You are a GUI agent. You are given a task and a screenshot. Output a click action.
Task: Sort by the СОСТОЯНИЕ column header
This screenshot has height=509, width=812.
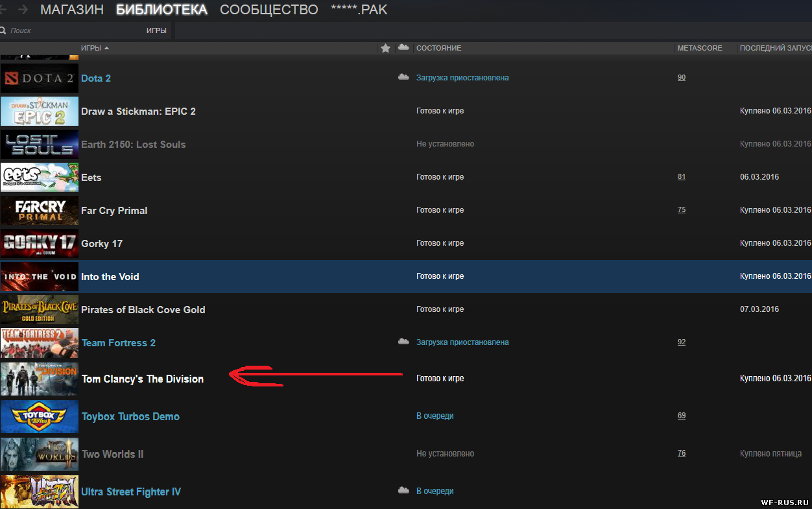pos(439,48)
